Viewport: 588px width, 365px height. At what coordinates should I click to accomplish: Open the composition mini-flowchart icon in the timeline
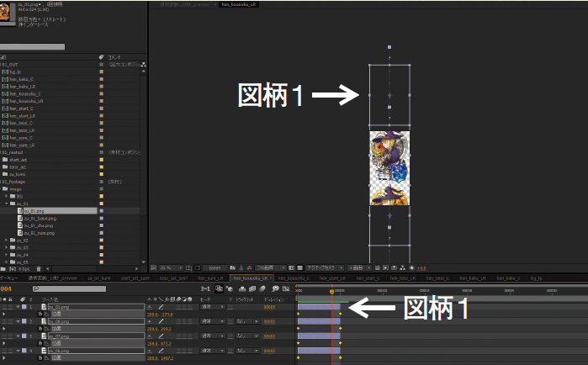205,288
